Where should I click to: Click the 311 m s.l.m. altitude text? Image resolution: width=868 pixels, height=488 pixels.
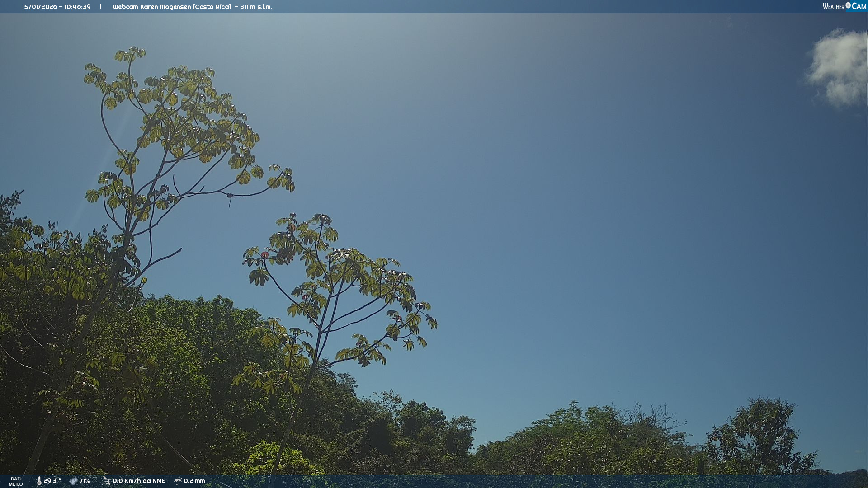tap(256, 7)
